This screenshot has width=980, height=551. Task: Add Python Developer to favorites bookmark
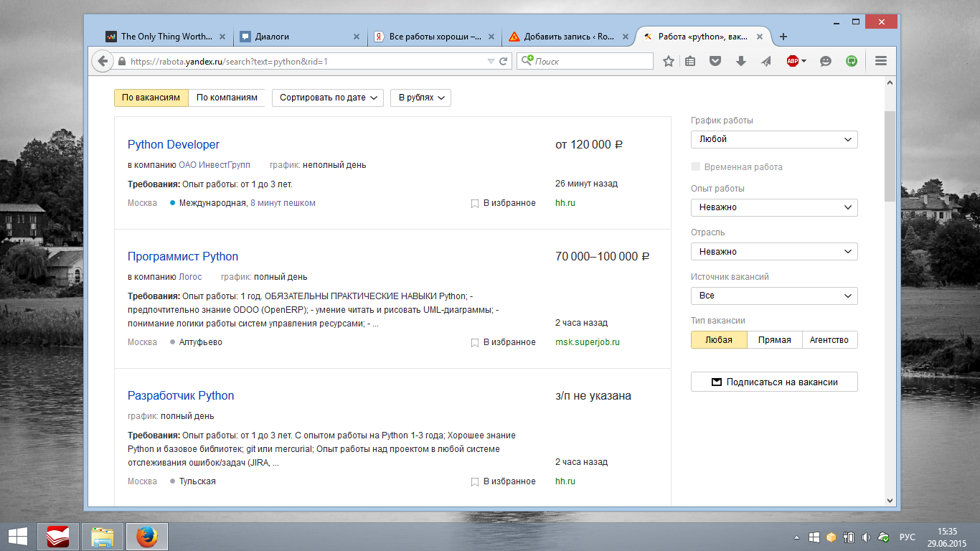503,203
